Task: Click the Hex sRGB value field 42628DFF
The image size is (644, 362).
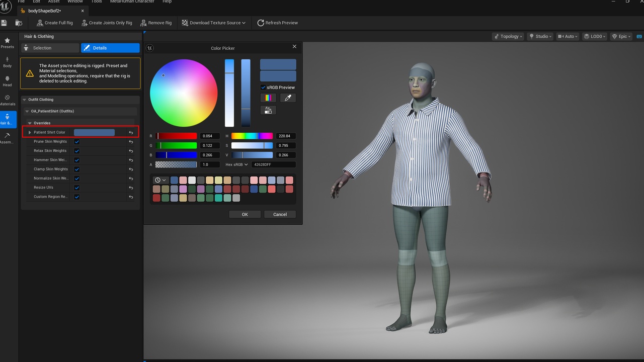Action: coord(274,165)
